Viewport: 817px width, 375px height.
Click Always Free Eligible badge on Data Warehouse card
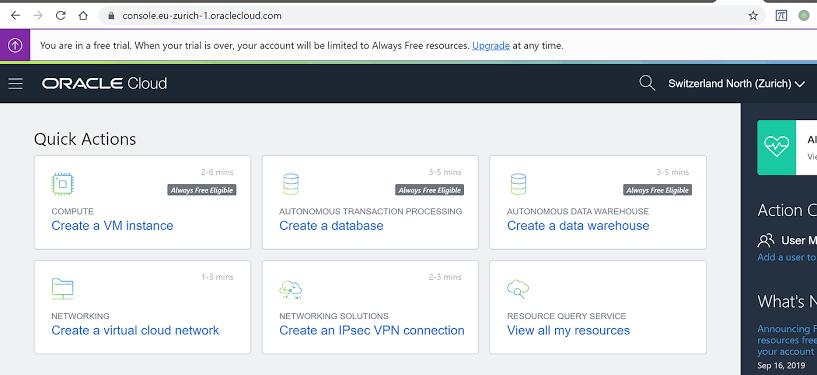point(658,190)
